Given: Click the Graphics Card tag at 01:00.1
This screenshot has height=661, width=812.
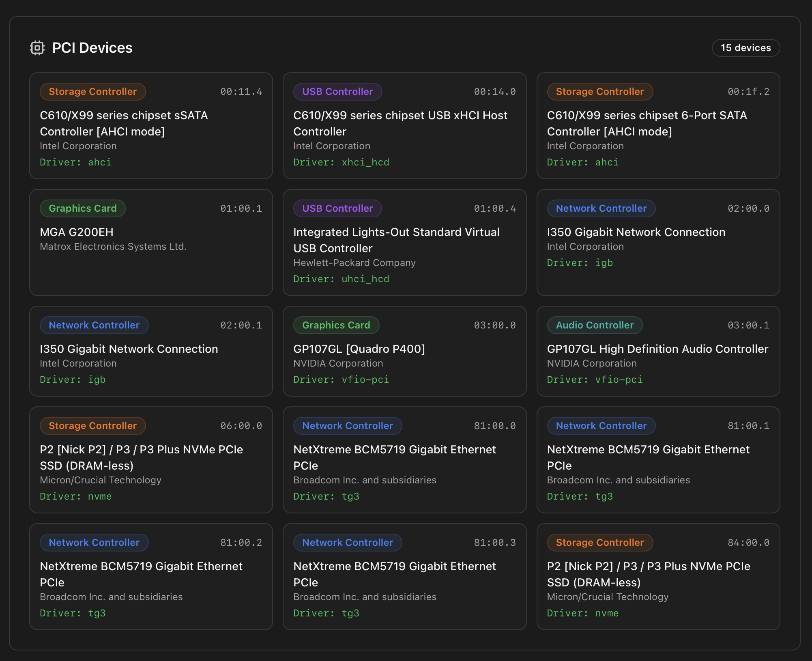Looking at the screenshot, I should (83, 208).
